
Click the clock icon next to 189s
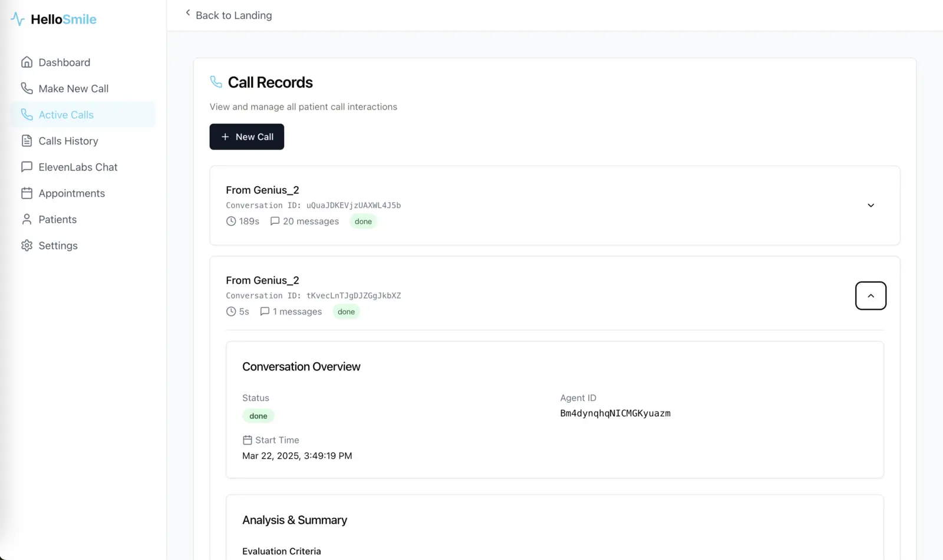pyautogui.click(x=231, y=221)
